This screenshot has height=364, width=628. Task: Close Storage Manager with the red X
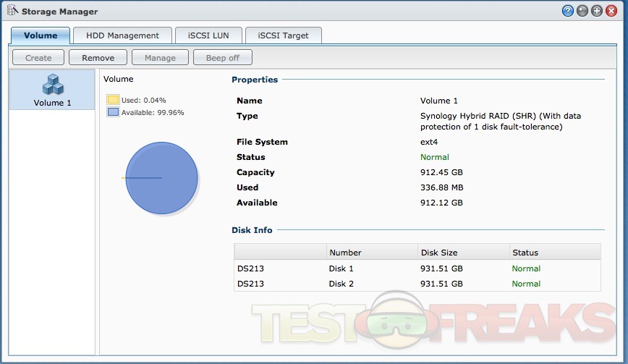coord(612,11)
